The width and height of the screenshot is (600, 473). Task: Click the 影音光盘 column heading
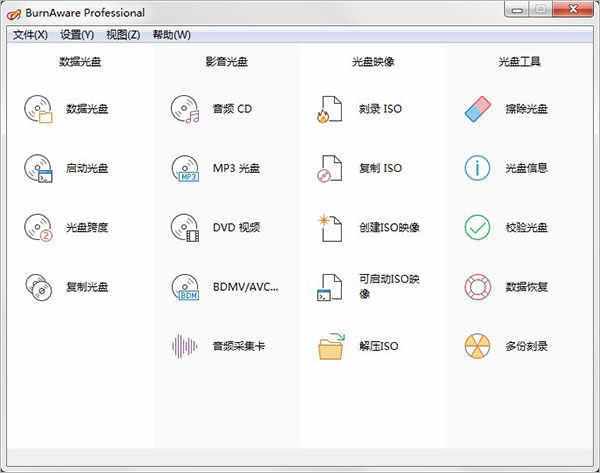[227, 62]
